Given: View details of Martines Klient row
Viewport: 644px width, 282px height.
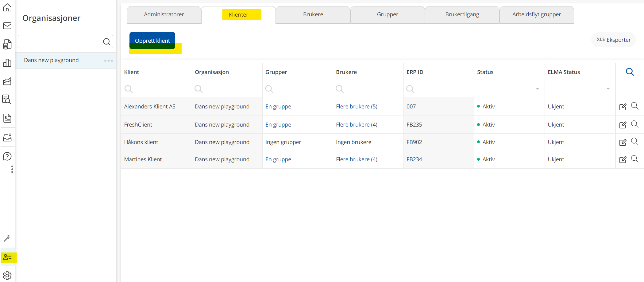Looking at the screenshot, I should [x=634, y=159].
